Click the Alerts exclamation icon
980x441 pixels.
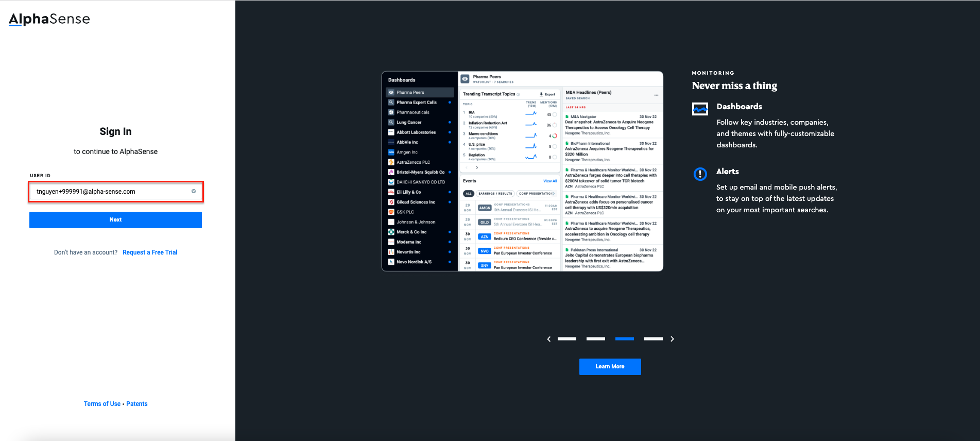pos(700,174)
